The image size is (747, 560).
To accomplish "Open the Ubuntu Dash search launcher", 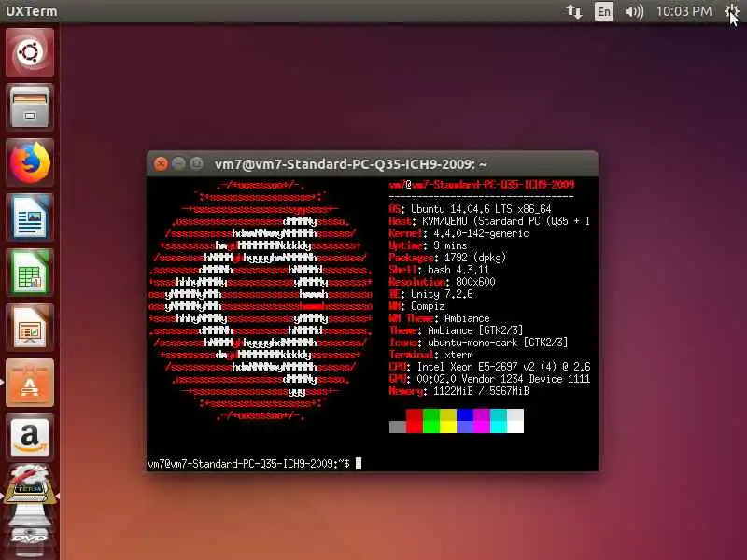I will (30, 52).
